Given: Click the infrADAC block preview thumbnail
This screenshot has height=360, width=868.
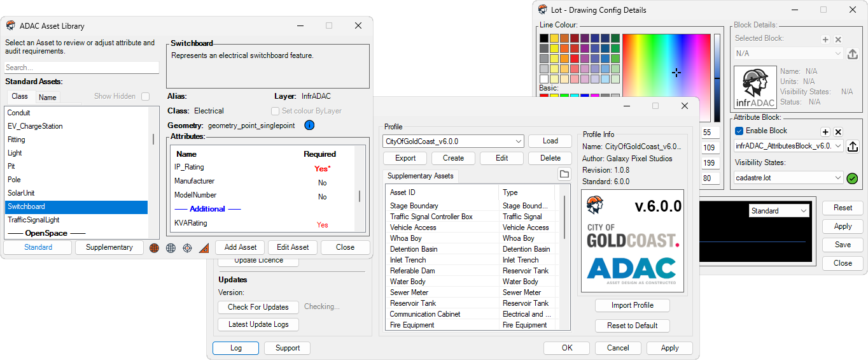Looking at the screenshot, I should pos(755,87).
